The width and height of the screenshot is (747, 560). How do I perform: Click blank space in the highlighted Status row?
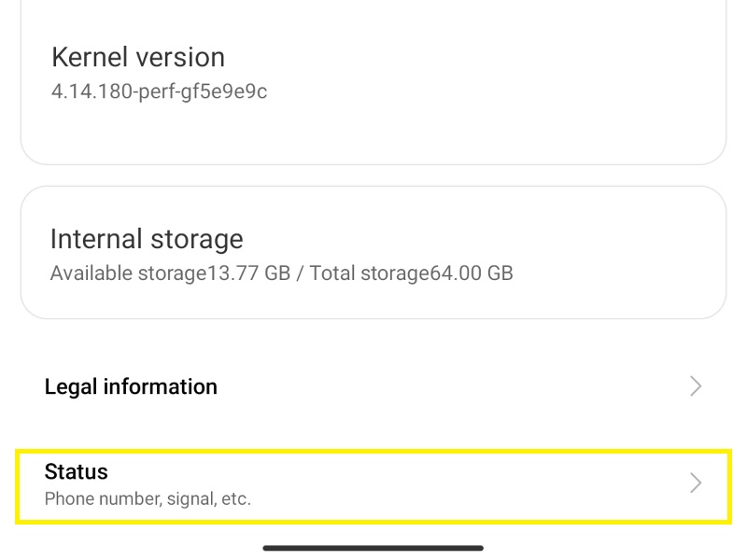pos(467,484)
